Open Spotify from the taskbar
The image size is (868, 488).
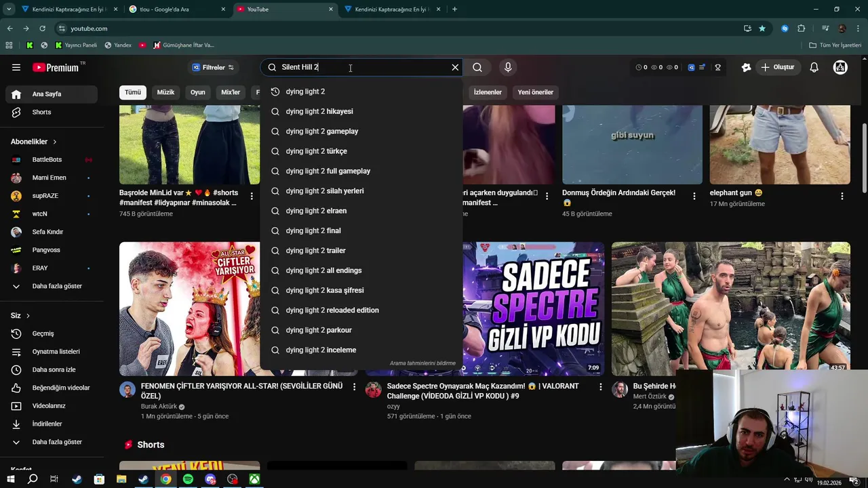[188, 479]
